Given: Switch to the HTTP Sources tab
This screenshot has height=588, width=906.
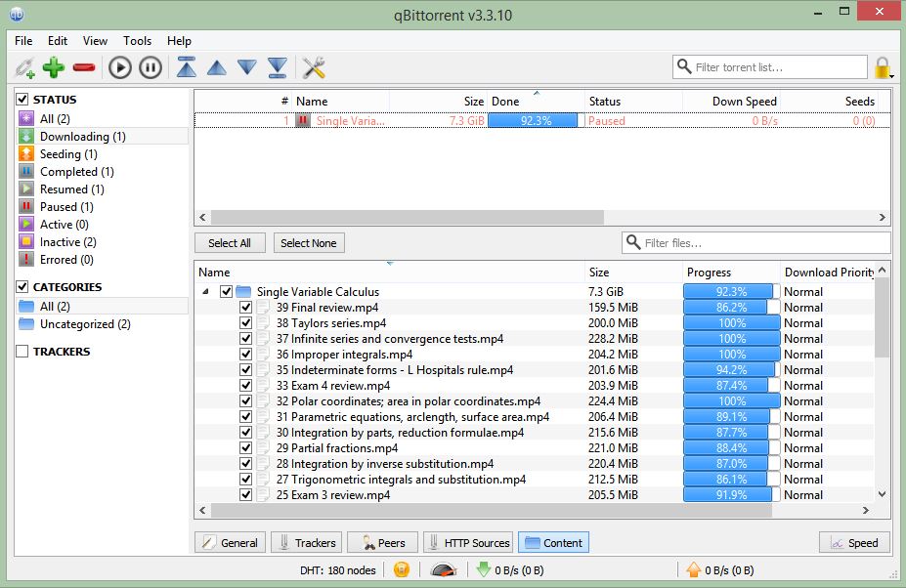Looking at the screenshot, I should [x=468, y=542].
